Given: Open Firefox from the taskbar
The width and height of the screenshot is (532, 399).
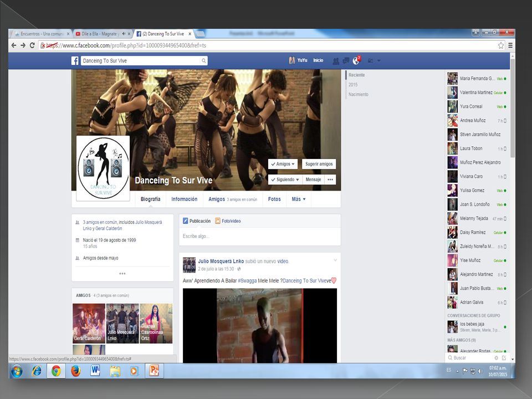Looking at the screenshot, I should [x=76, y=371].
